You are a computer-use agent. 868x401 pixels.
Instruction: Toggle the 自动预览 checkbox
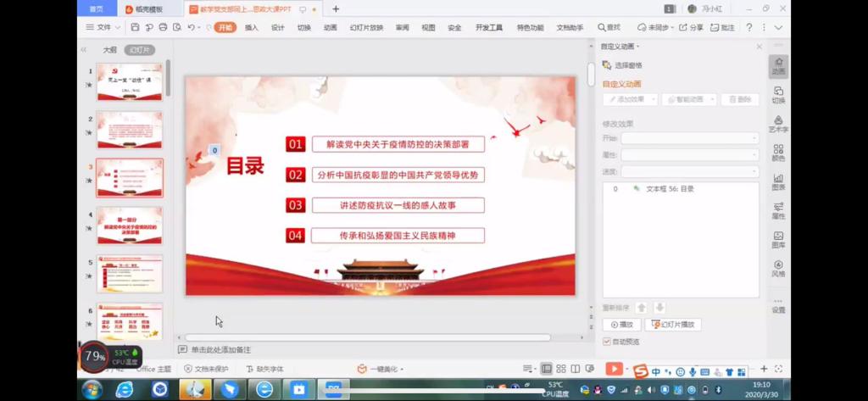click(x=607, y=342)
